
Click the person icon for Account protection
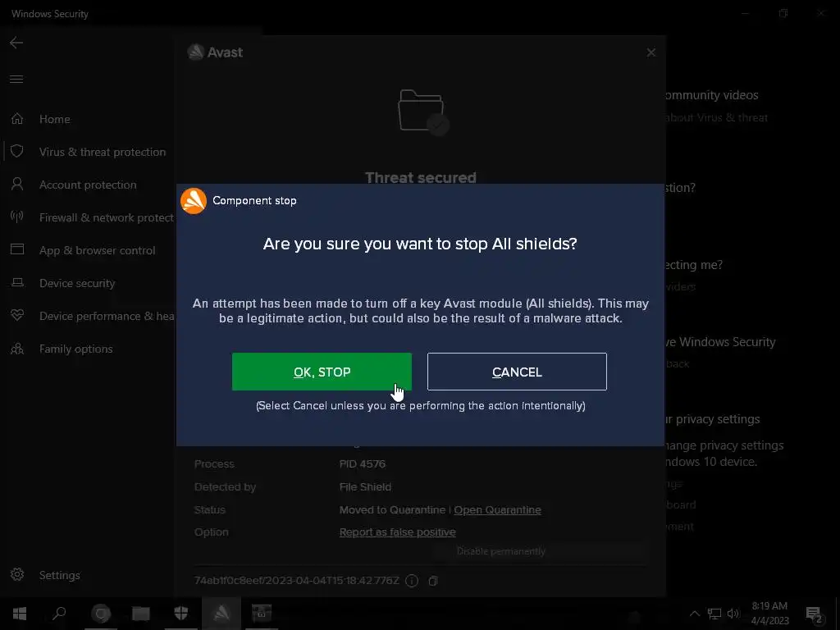tap(17, 185)
